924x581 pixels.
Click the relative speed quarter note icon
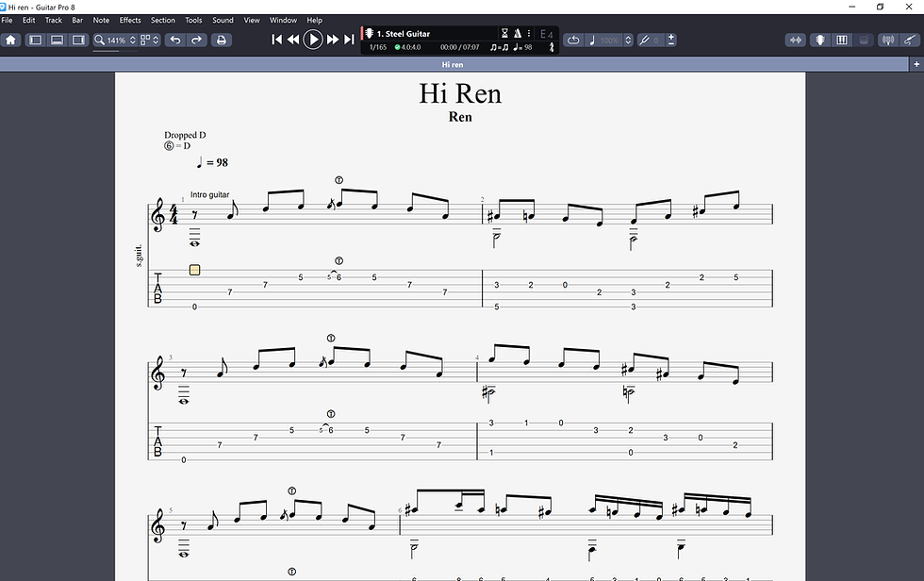[x=592, y=40]
